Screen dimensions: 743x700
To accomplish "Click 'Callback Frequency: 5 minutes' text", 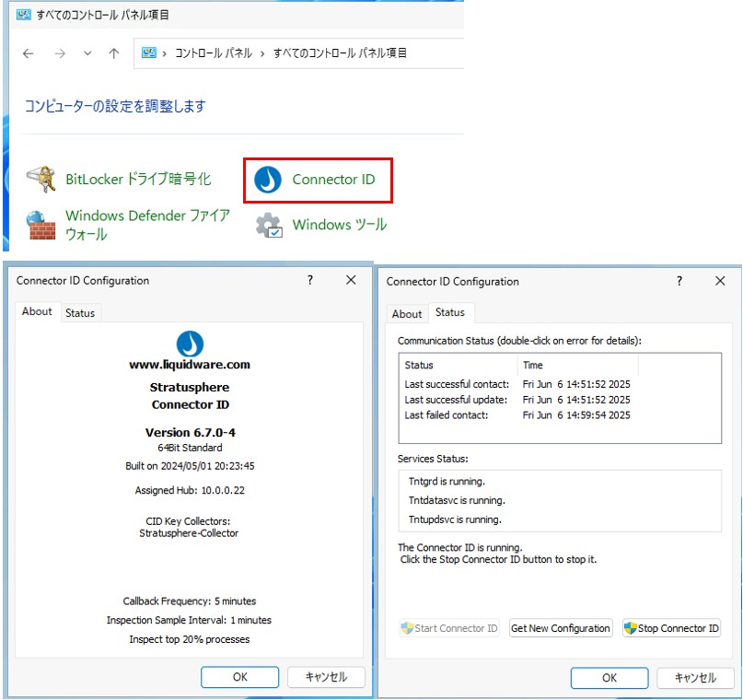I will click(x=189, y=601).
